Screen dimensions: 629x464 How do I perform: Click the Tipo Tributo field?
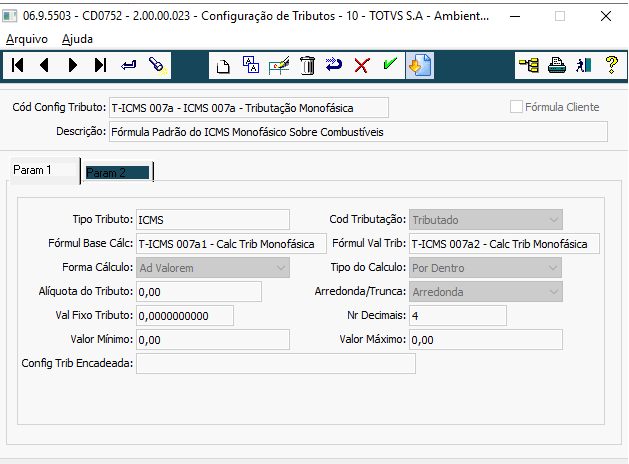pos(213,219)
